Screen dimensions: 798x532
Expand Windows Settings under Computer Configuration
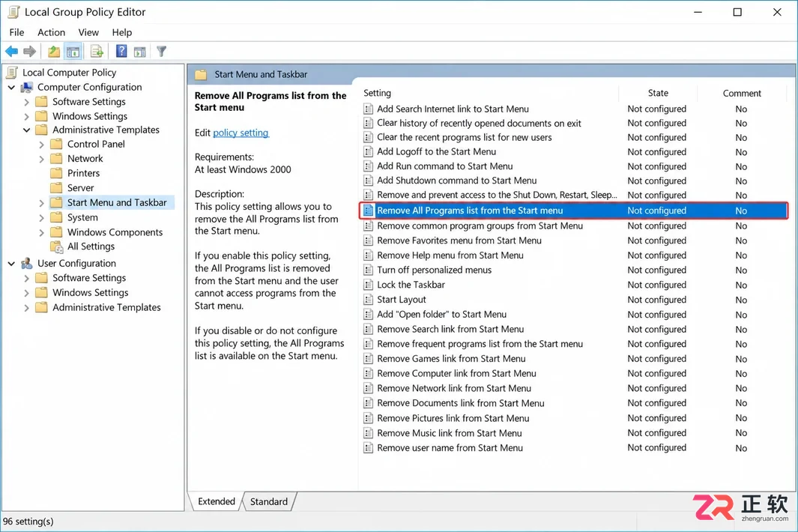click(26, 117)
